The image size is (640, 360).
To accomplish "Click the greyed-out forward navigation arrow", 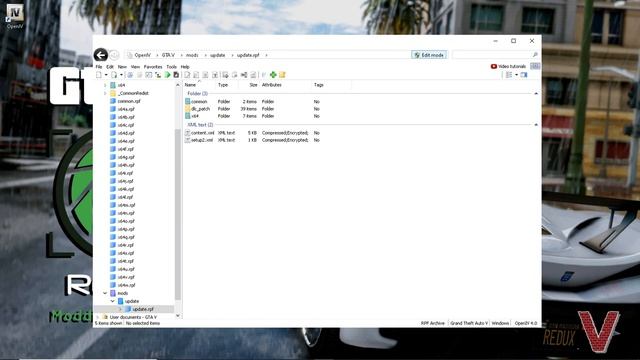I will tap(114, 55).
